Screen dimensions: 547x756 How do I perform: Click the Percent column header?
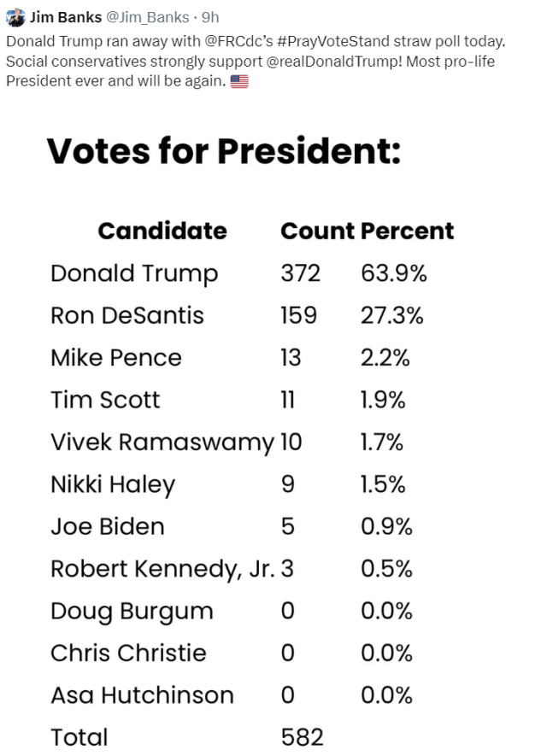click(x=408, y=231)
